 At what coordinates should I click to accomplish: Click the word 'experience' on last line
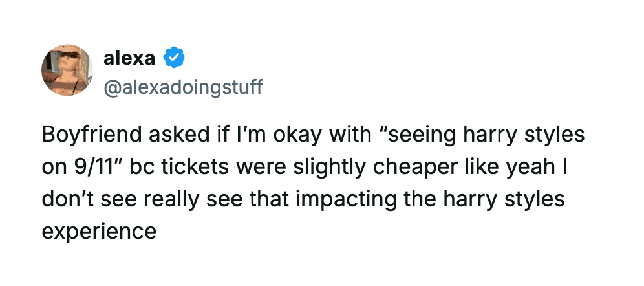(99, 230)
